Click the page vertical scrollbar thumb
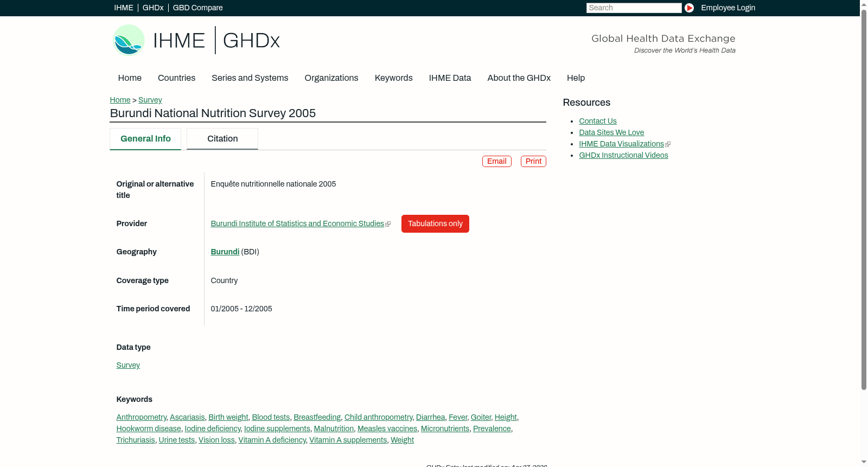Viewport: 868px width, 467px height. (864, 199)
